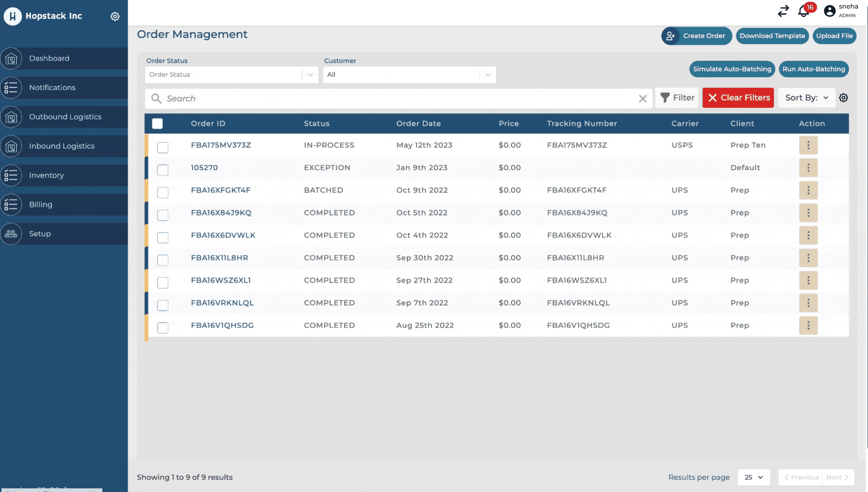The image size is (868, 492).
Task: Open settings gear next to Hopstack Inc
Action: (x=115, y=16)
